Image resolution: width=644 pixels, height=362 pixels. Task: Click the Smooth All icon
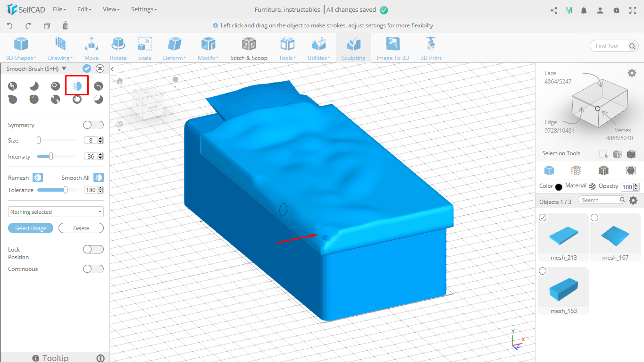click(98, 177)
